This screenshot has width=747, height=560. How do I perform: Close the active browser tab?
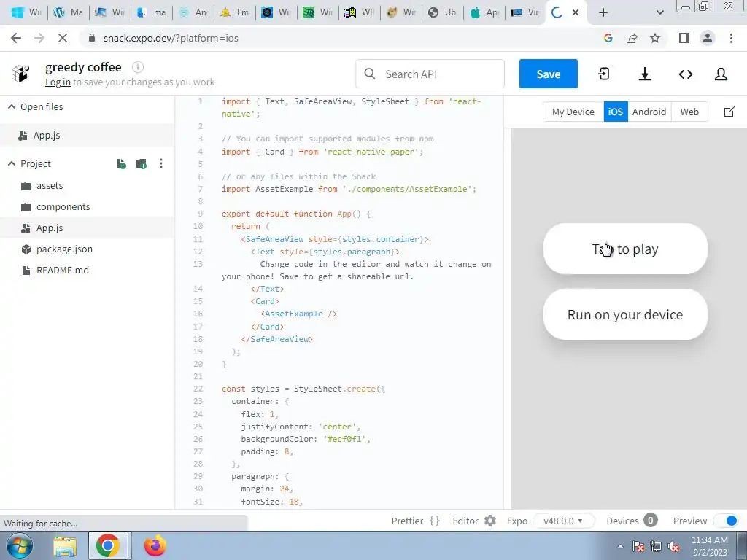click(576, 13)
